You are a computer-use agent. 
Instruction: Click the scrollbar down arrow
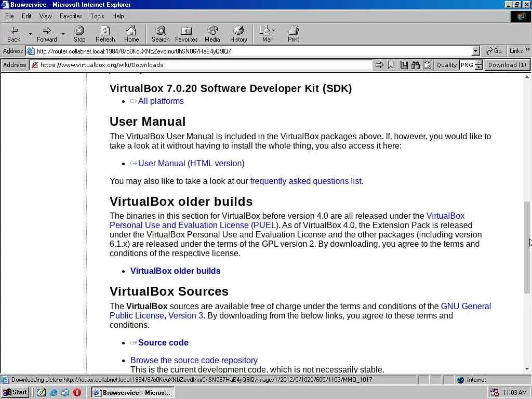tap(527, 369)
